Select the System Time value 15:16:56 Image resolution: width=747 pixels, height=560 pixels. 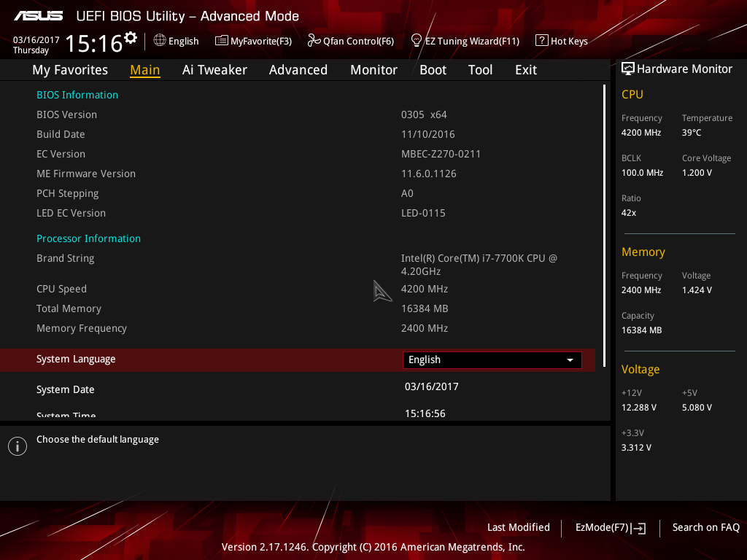pyautogui.click(x=425, y=413)
